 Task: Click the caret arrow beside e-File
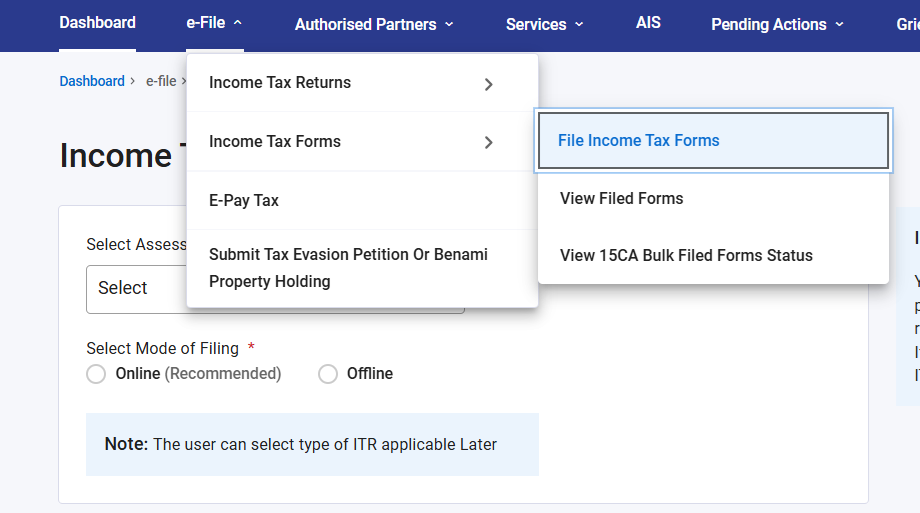coord(237,23)
